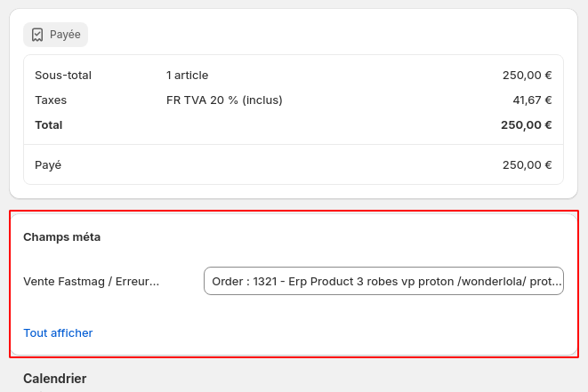Click the Payé amount 250,00 €

[527, 165]
